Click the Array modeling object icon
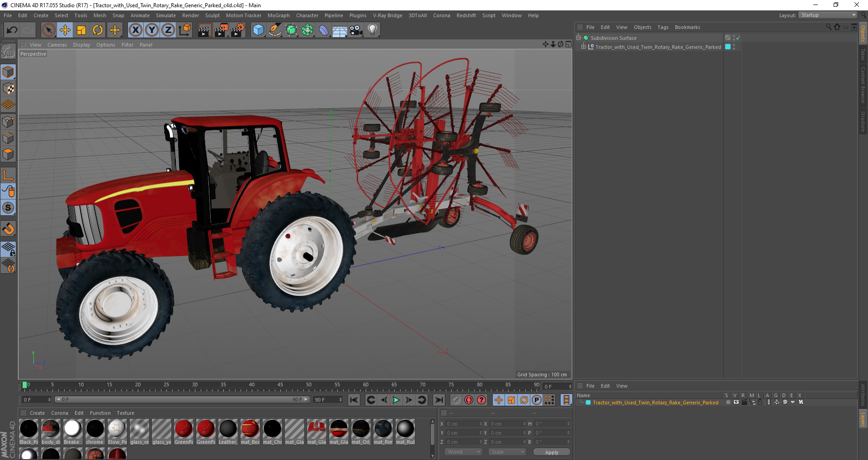The width and height of the screenshot is (868, 460). (x=307, y=30)
